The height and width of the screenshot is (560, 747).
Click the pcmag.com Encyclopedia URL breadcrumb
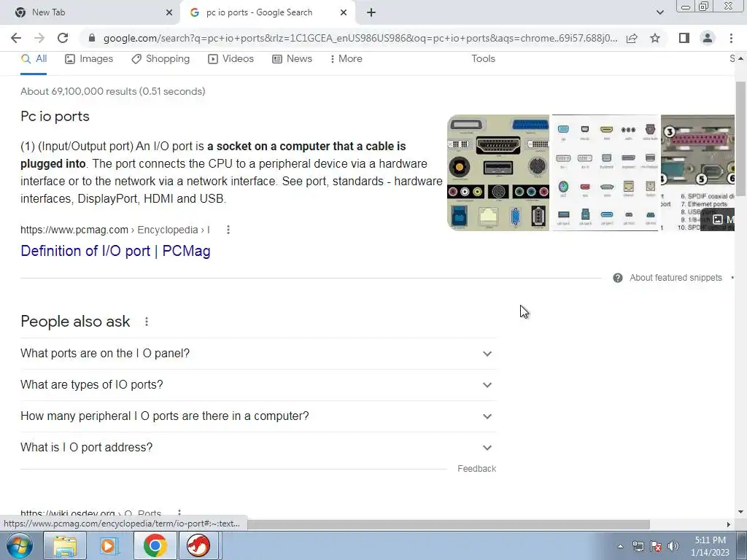pyautogui.click(x=115, y=230)
